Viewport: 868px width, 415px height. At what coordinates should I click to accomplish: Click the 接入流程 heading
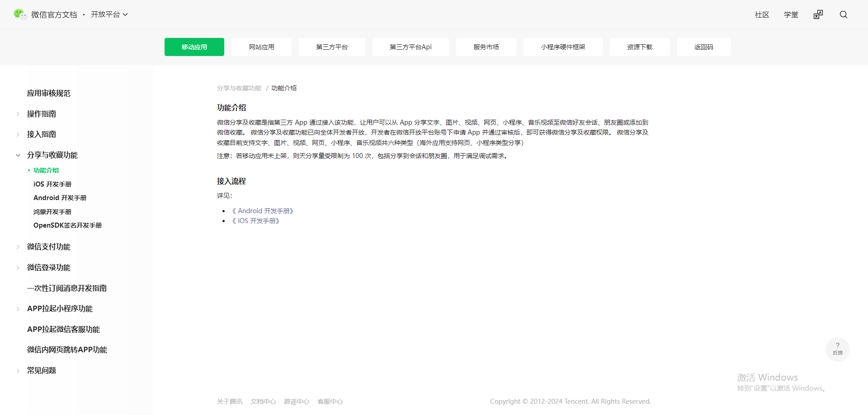click(231, 181)
